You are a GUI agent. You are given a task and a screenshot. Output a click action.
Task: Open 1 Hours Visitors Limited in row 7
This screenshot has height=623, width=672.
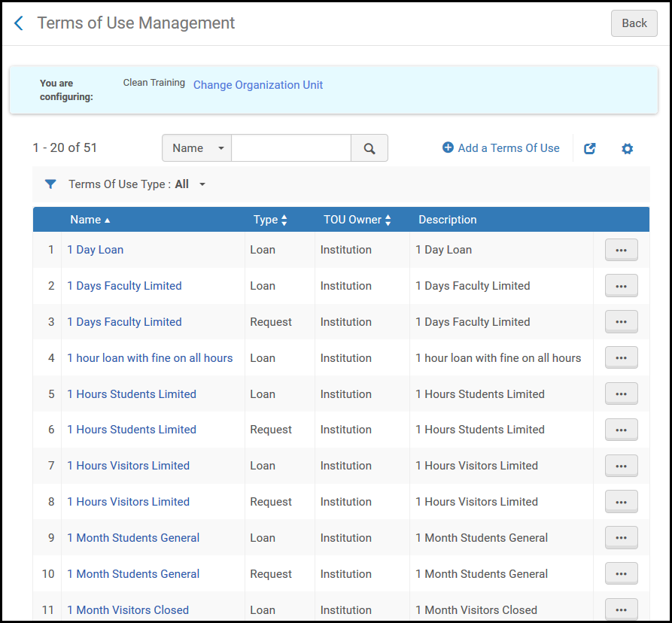[x=128, y=465]
